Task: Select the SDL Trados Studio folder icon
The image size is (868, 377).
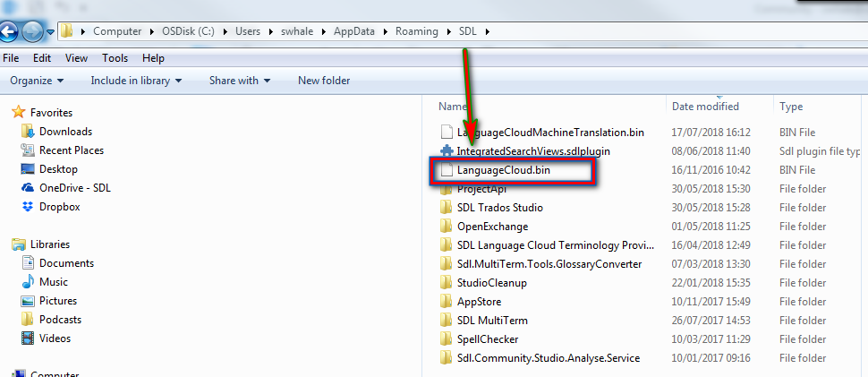Action: (447, 208)
